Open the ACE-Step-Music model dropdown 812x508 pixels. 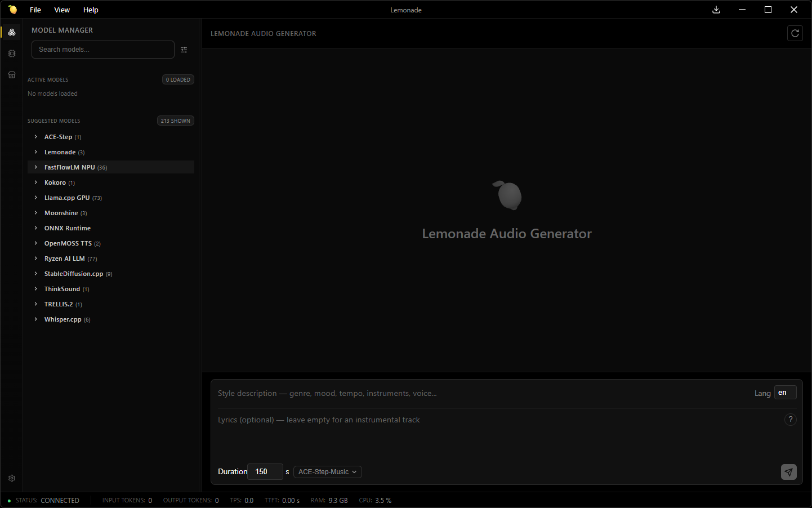click(328, 472)
